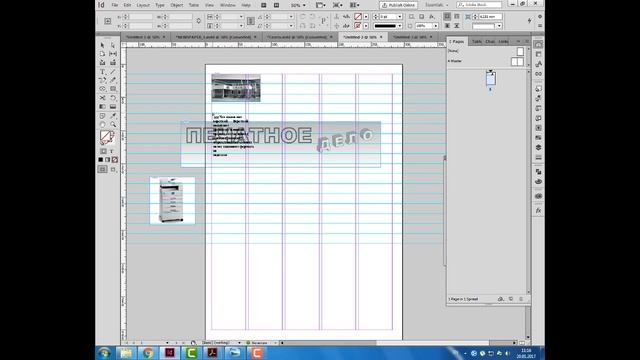Delete selected page in Pages panel

pyautogui.click(x=521, y=299)
